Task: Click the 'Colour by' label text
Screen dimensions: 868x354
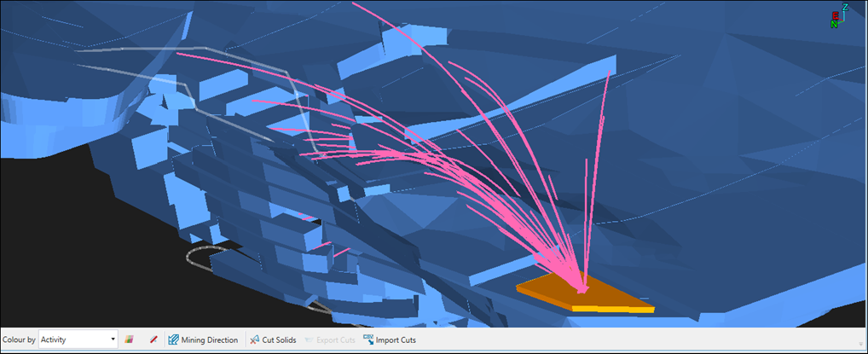Action: 20,339
